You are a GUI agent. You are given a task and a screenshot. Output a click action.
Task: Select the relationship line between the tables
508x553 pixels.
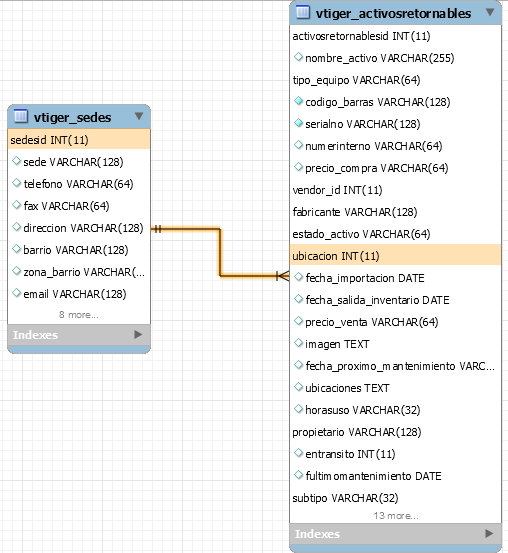220,253
